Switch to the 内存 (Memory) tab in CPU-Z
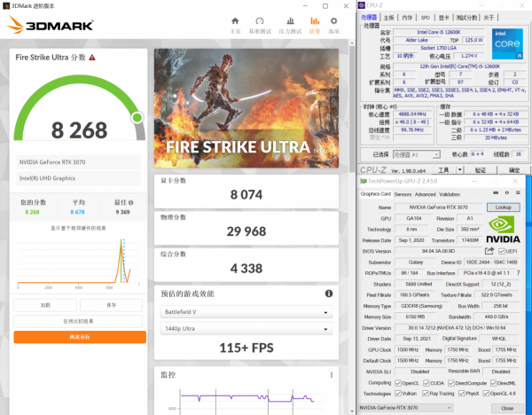 407,18
